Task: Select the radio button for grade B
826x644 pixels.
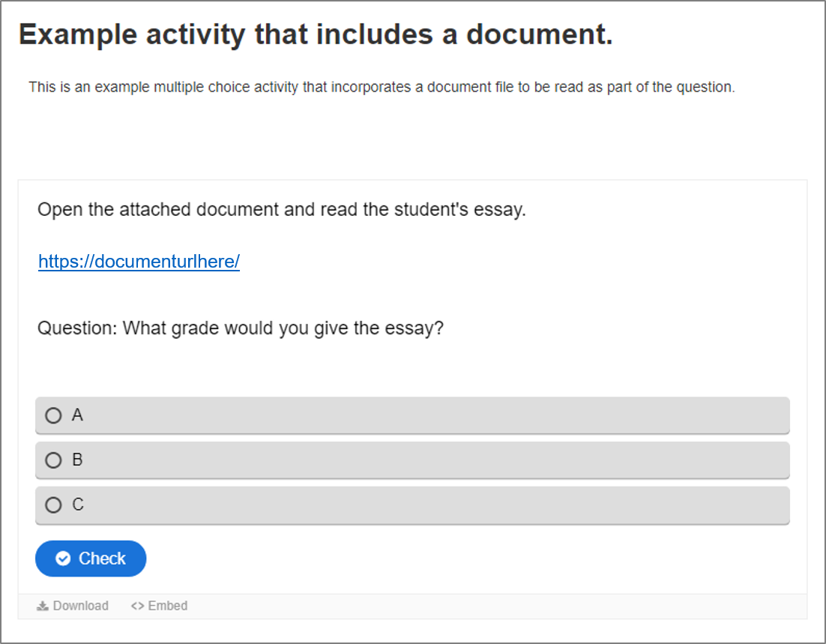Action: click(53, 460)
